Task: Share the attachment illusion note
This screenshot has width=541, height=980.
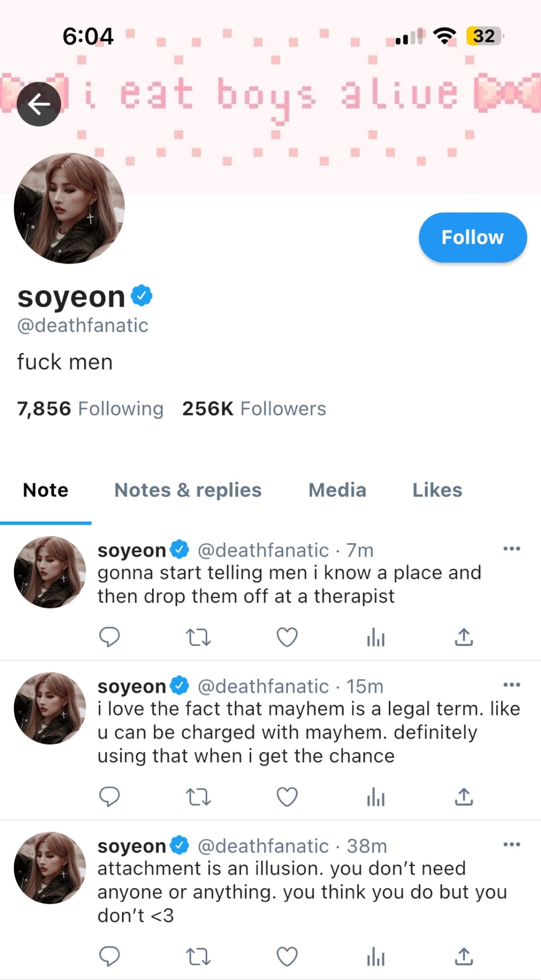Action: (x=464, y=957)
